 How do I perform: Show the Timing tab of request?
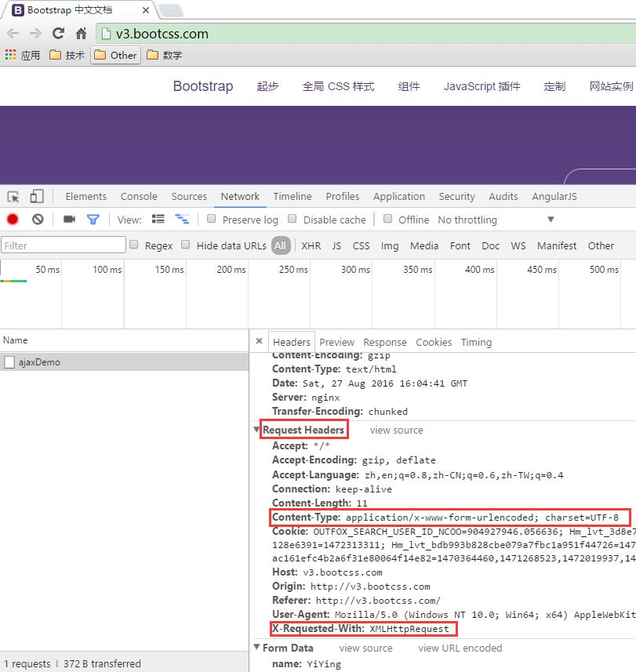[x=476, y=343]
